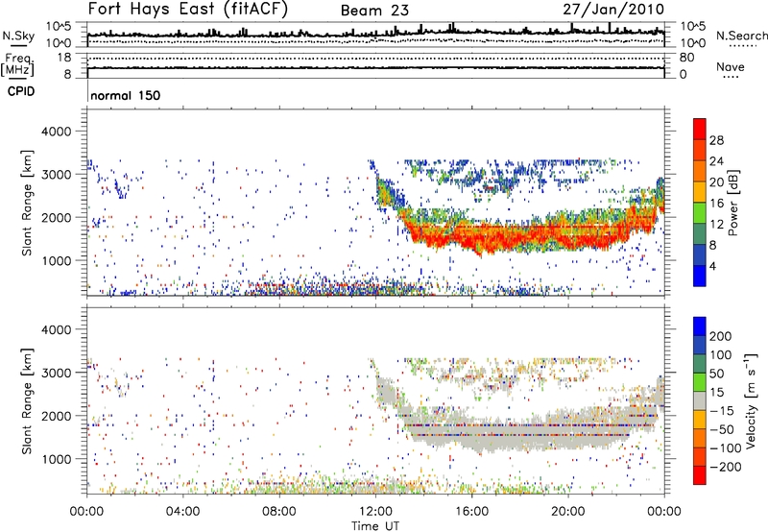Screen dimensions: 768x532
Task: Click the '20:00' time axis label
Action: click(568, 512)
